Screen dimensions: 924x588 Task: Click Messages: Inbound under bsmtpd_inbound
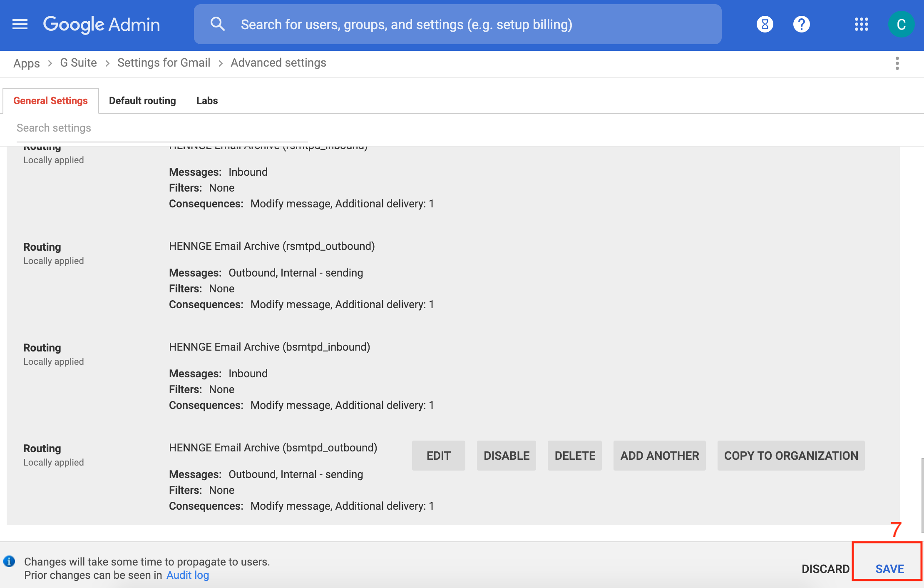click(x=218, y=374)
